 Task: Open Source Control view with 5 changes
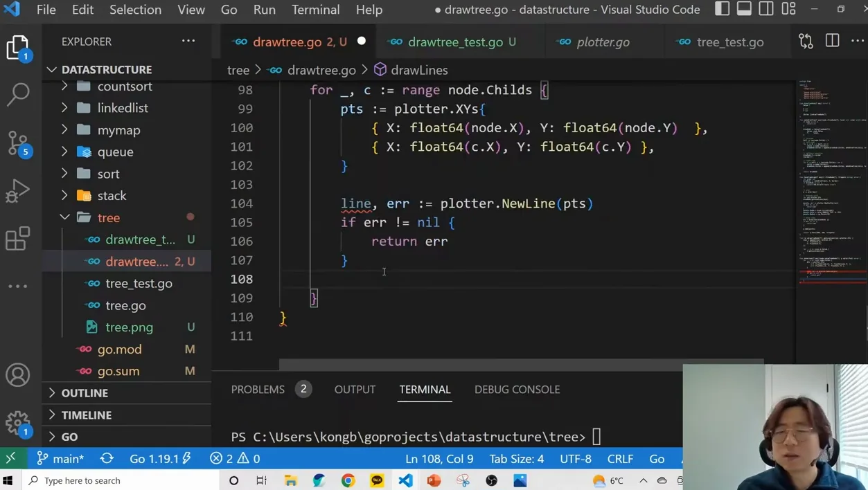click(18, 143)
